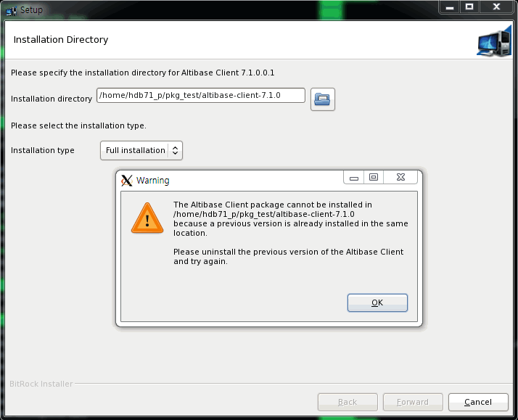Focus the Installation directory path field
Viewport: 518px width, 420px height.
coord(200,95)
